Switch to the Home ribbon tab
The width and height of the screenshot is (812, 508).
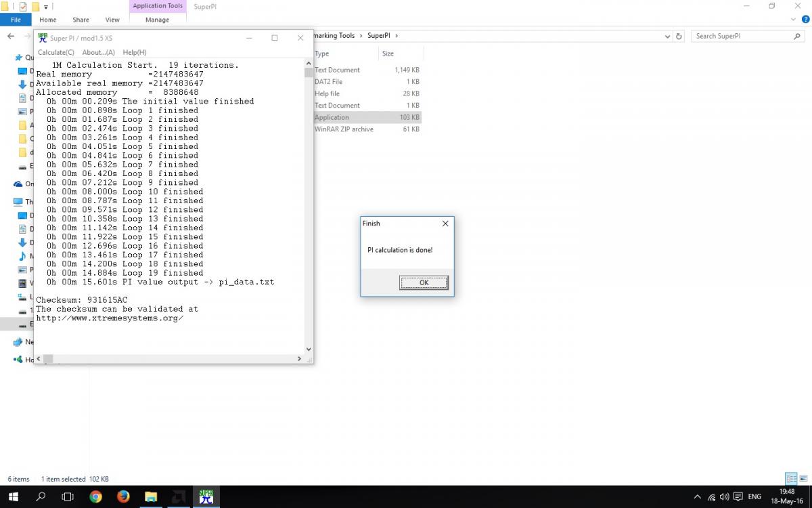coord(48,20)
